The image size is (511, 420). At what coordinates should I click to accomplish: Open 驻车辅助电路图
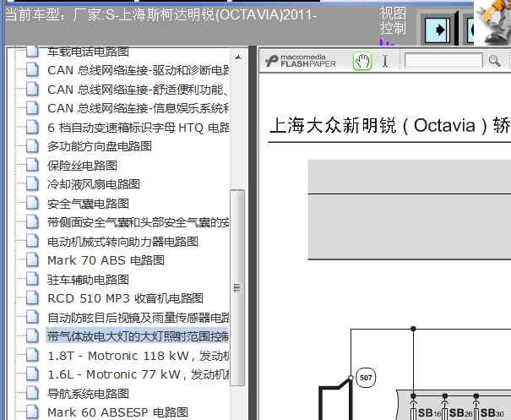(x=88, y=280)
